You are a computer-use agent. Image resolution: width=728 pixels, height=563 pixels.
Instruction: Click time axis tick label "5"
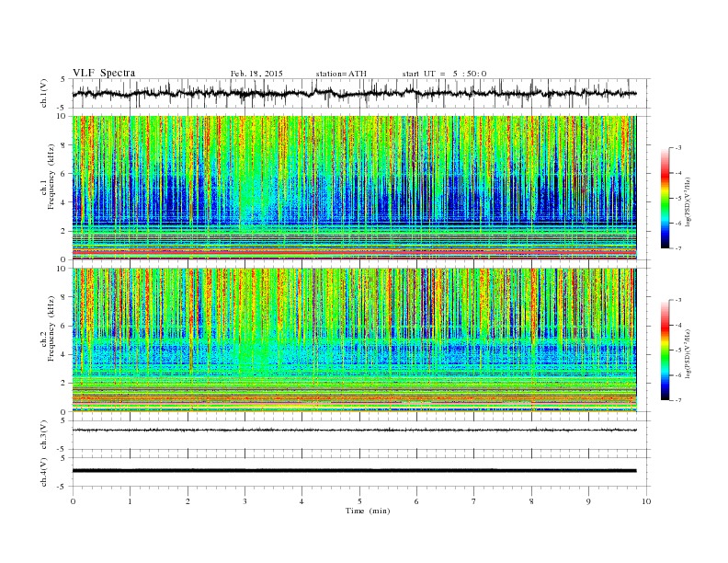[359, 501]
